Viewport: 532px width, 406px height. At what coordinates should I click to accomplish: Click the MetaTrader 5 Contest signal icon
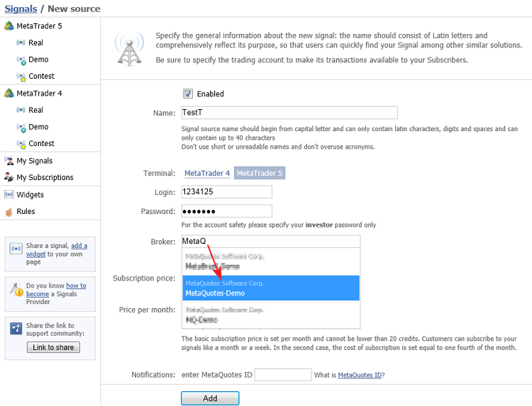(21, 77)
